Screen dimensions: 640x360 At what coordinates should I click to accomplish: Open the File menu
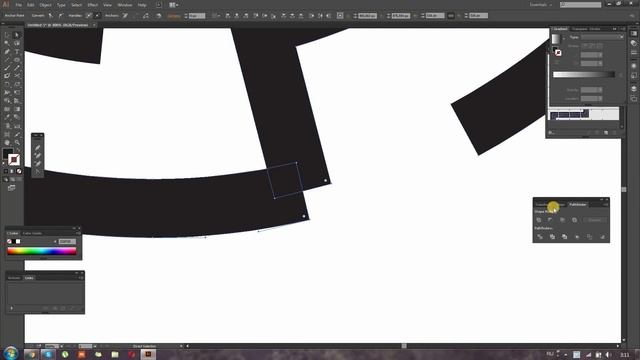tap(18, 5)
